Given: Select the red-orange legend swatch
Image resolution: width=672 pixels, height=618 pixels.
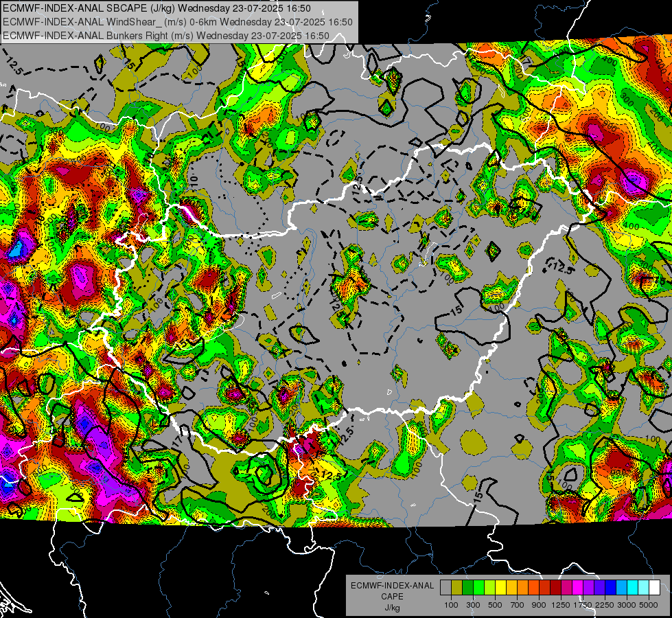Looking at the screenshot, I should (x=533, y=587).
